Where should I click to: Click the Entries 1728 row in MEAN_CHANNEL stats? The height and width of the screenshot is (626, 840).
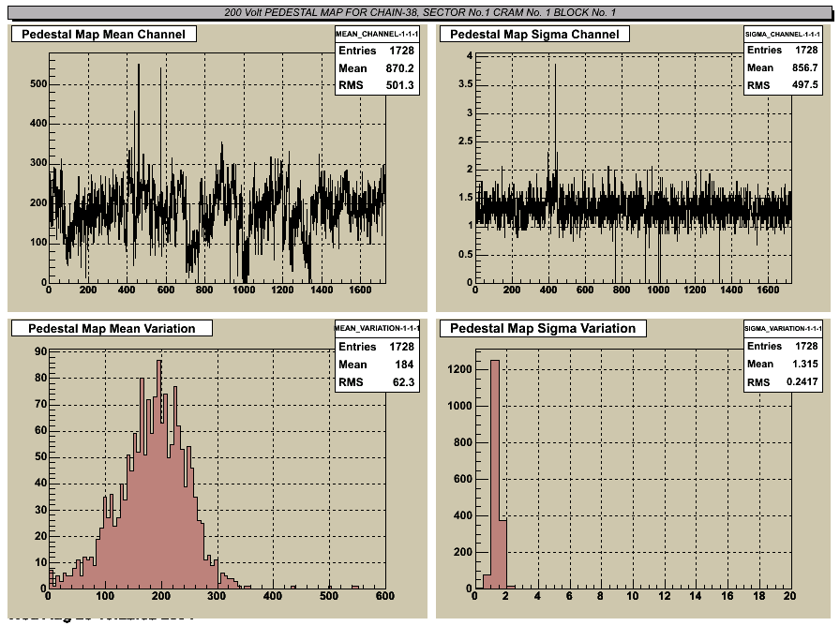[377, 51]
